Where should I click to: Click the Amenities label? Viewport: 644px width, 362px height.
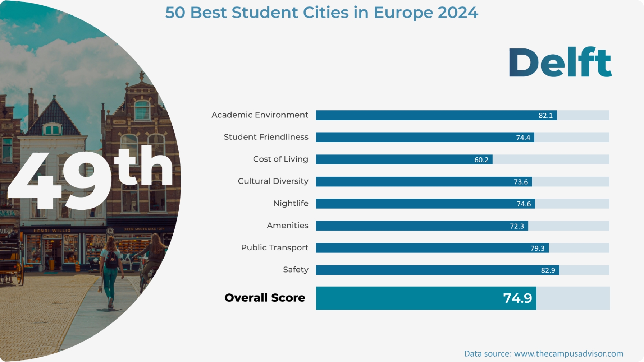287,226
